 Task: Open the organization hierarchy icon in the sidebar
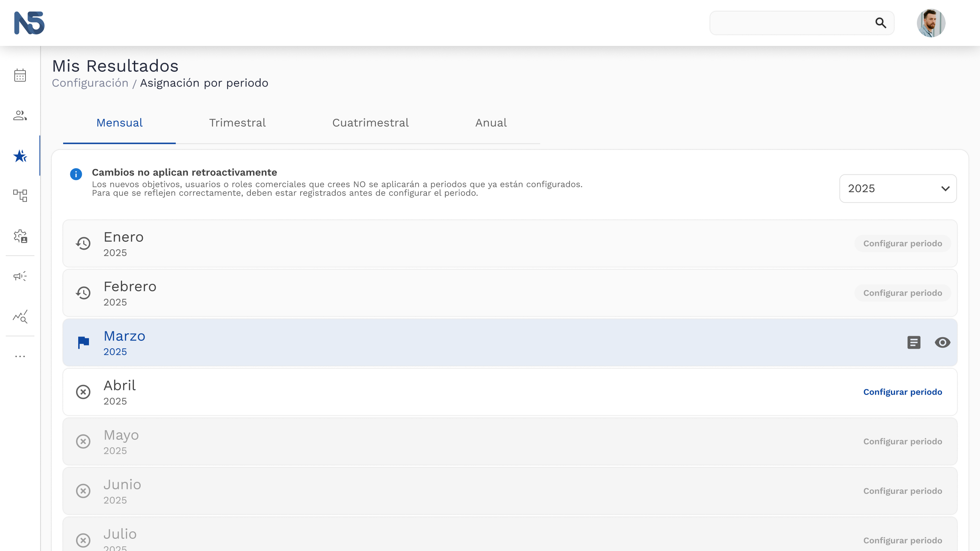(20, 196)
